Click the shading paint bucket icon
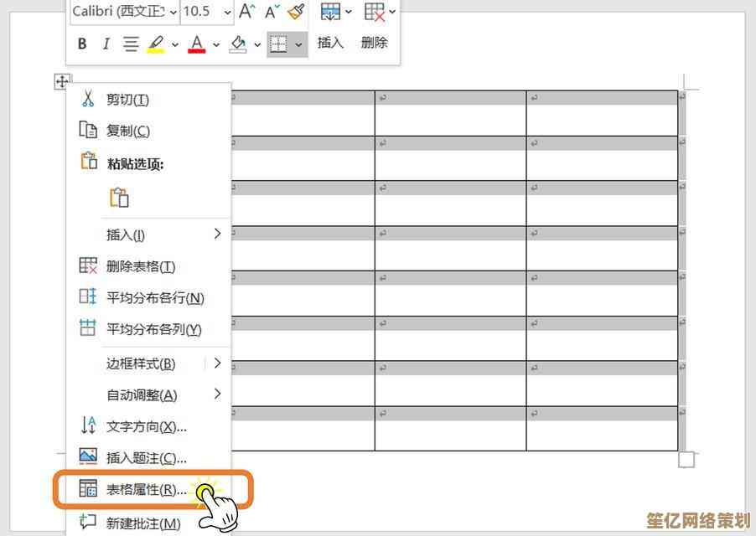The width and height of the screenshot is (756, 536). [x=238, y=44]
